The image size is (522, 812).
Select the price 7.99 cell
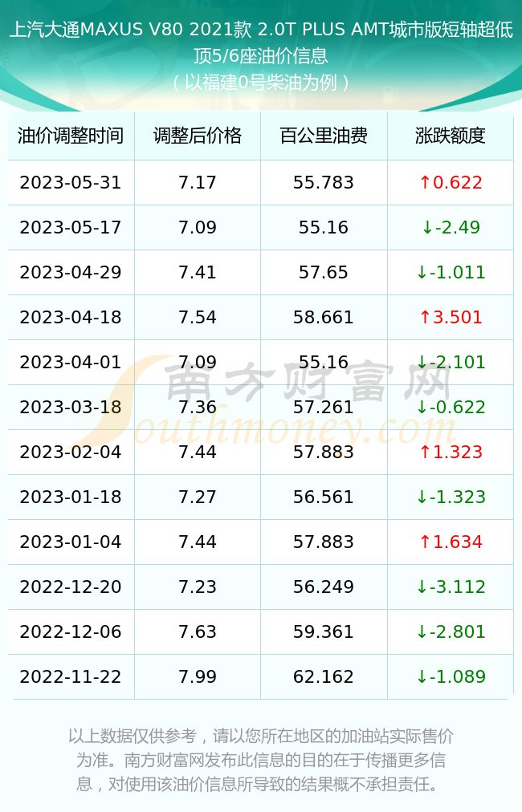pos(198,676)
